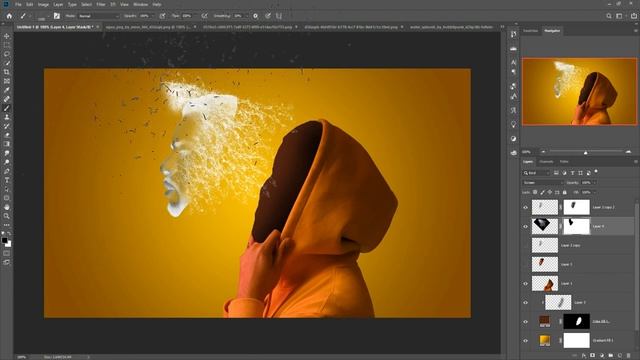Image resolution: width=640 pixels, height=360 pixels.
Task: Click the Home icon in the options bar
Action: point(9,16)
